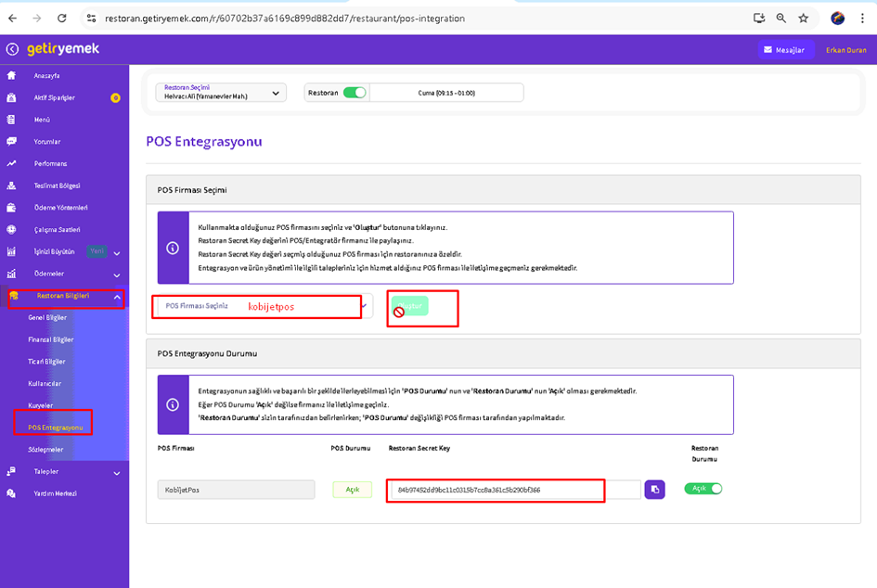
Task: Bookmark page with the star icon
Action: 803,19
